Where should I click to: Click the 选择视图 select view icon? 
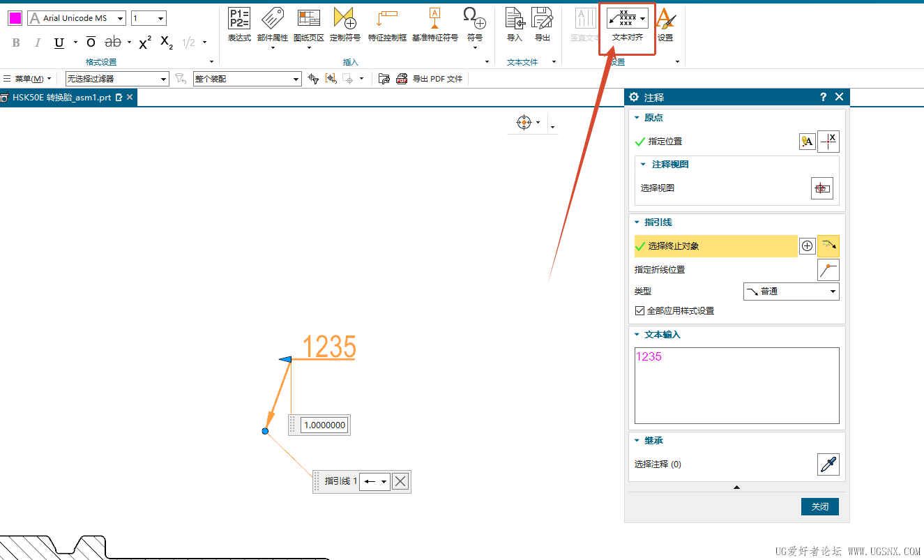pos(822,188)
